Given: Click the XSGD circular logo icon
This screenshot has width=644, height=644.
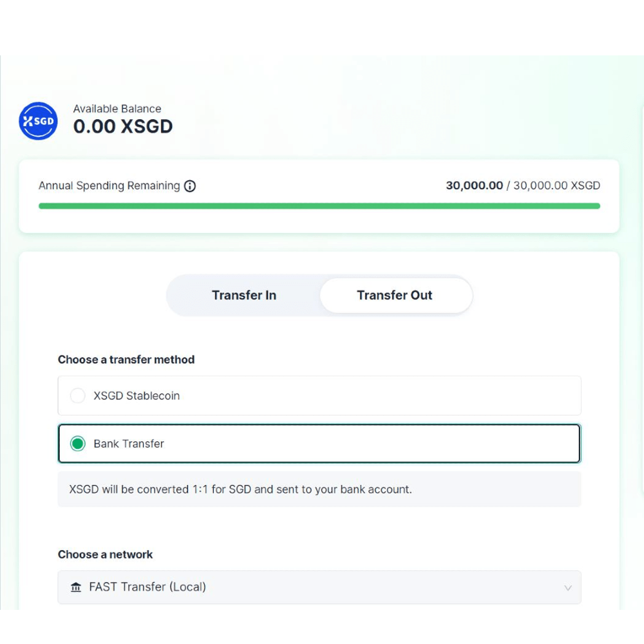Looking at the screenshot, I should pos(37,121).
